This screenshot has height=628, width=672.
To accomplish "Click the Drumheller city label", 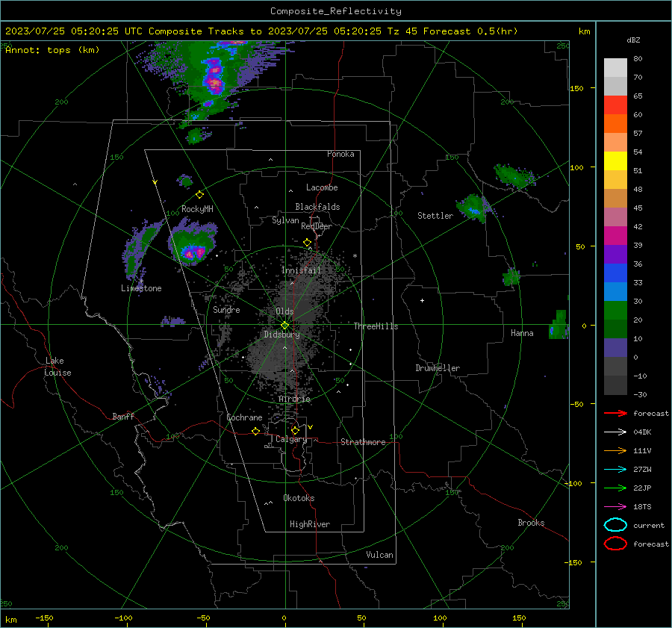I will click(x=438, y=368).
